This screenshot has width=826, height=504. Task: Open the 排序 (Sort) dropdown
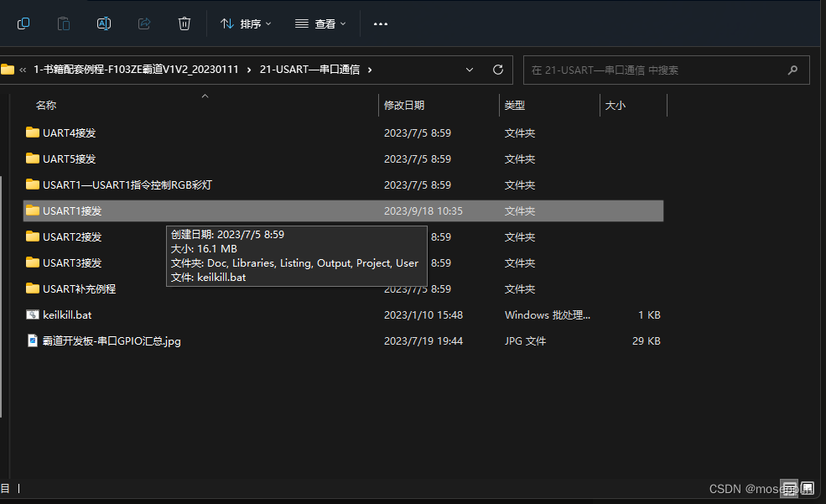pos(245,23)
